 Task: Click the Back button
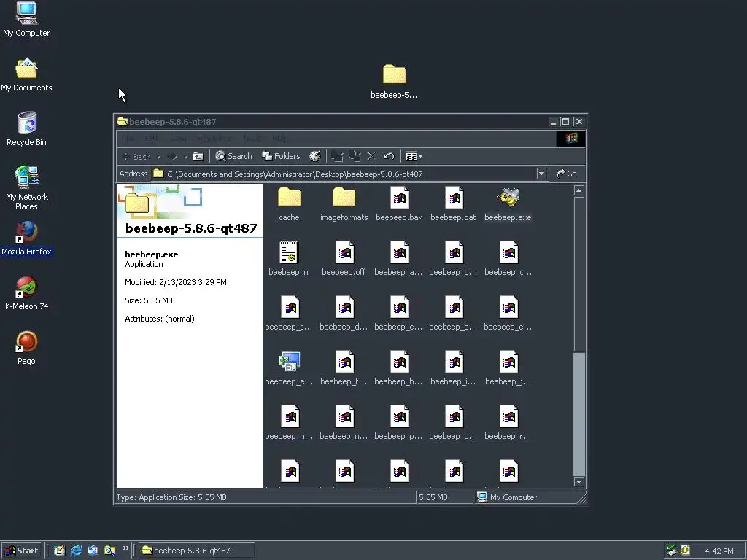(137, 156)
